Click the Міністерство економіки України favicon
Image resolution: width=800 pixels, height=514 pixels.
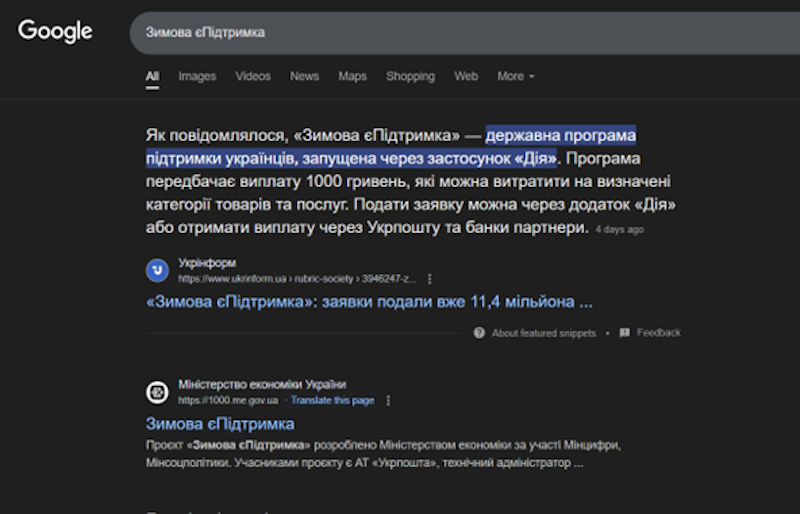coord(157,392)
